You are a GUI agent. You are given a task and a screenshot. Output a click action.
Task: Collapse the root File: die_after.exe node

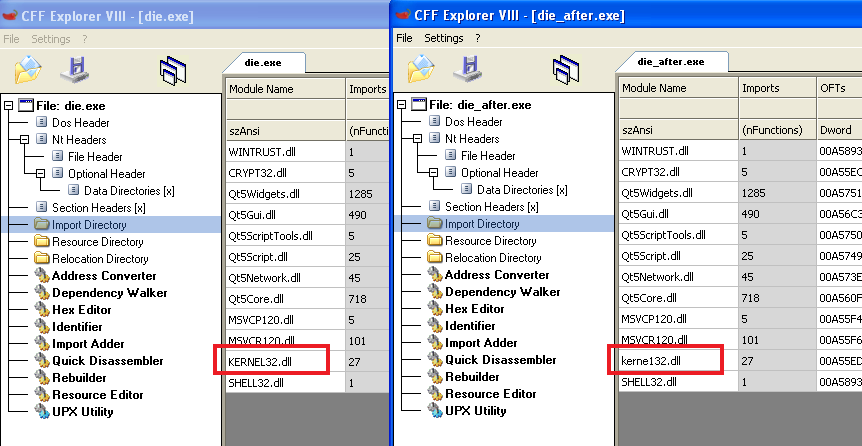[403, 105]
